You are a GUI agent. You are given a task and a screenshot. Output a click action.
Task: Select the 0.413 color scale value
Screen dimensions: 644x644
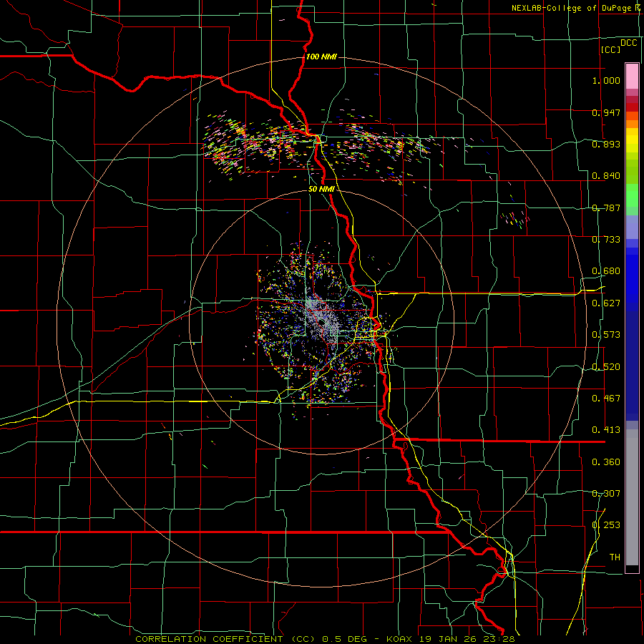coord(606,429)
